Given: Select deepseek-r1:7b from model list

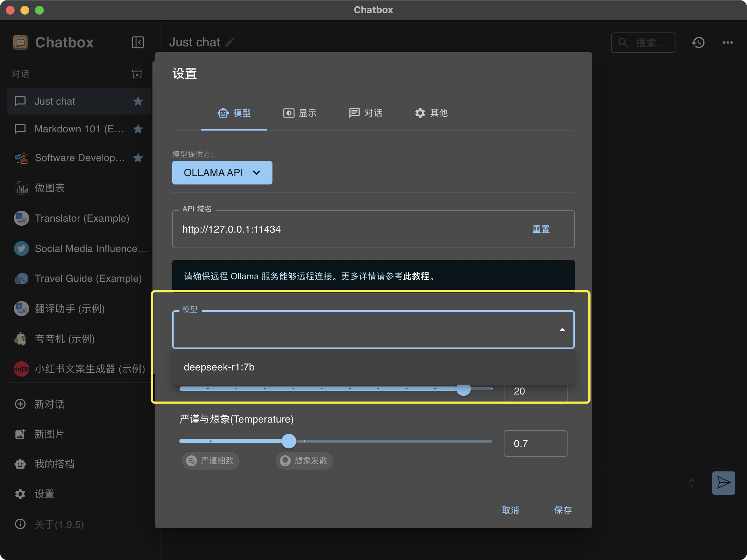Looking at the screenshot, I should [x=219, y=367].
